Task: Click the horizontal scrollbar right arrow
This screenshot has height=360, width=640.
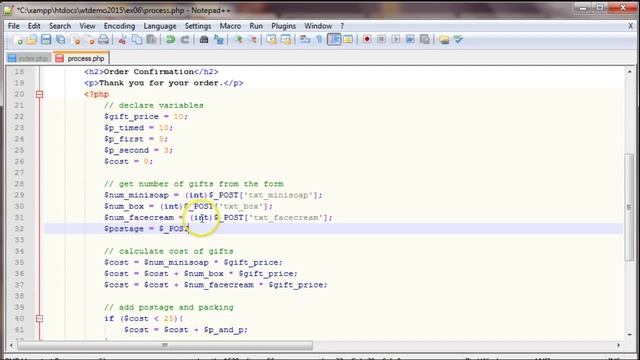Action: [x=618, y=345]
